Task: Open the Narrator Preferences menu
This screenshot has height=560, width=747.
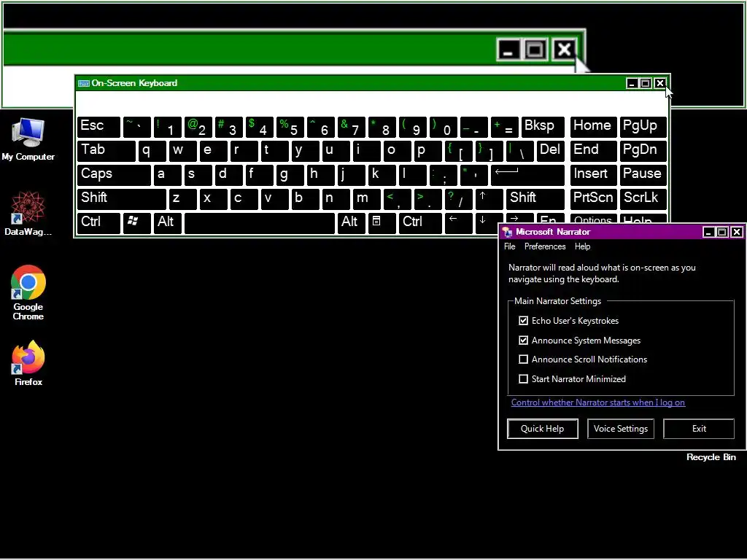Action: point(544,246)
